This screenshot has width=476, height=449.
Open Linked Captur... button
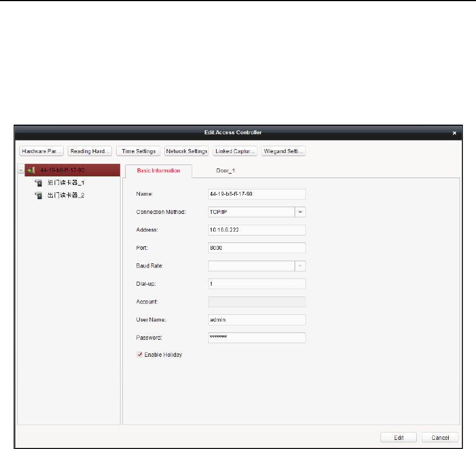[x=235, y=151]
